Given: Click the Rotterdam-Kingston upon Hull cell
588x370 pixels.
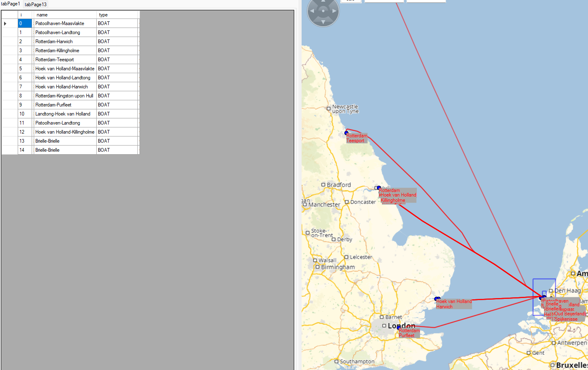Looking at the screenshot, I should 65,96.
